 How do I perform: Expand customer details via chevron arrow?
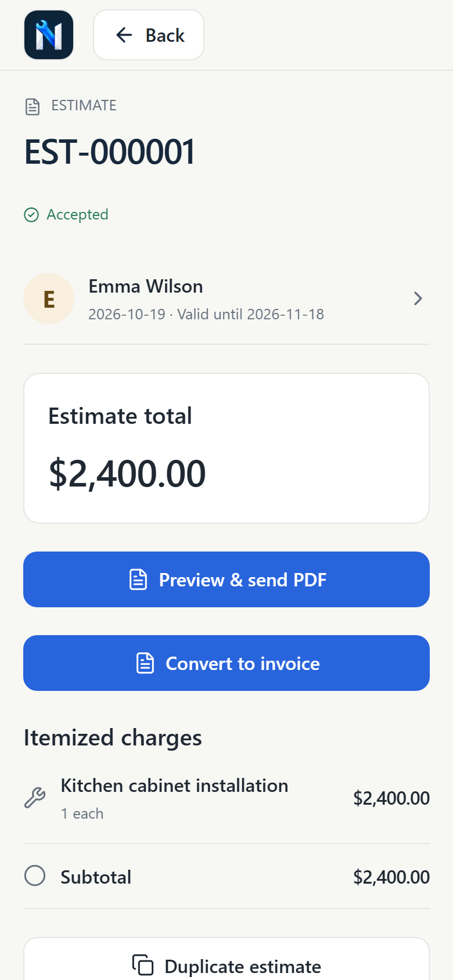click(x=418, y=298)
